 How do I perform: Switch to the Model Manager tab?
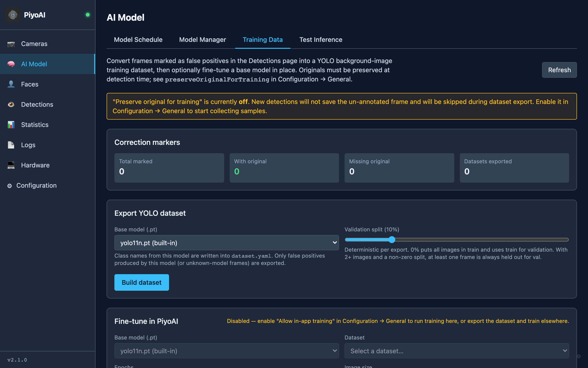tap(202, 40)
